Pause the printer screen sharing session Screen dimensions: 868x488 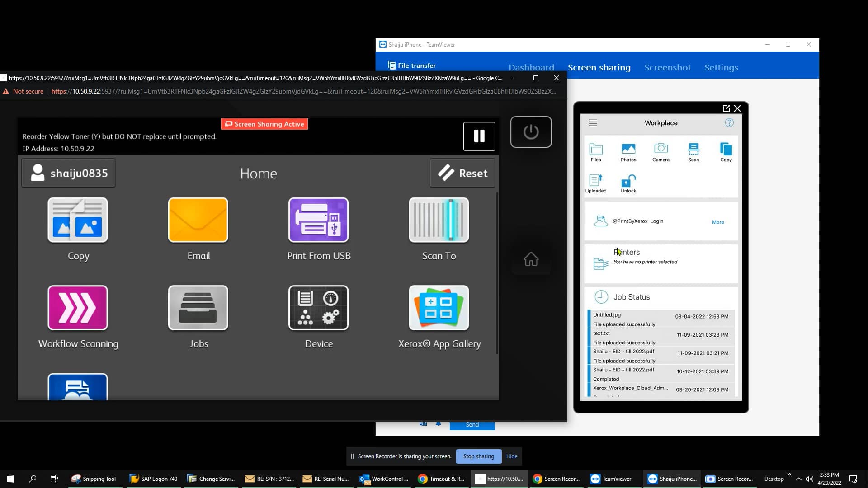(479, 136)
